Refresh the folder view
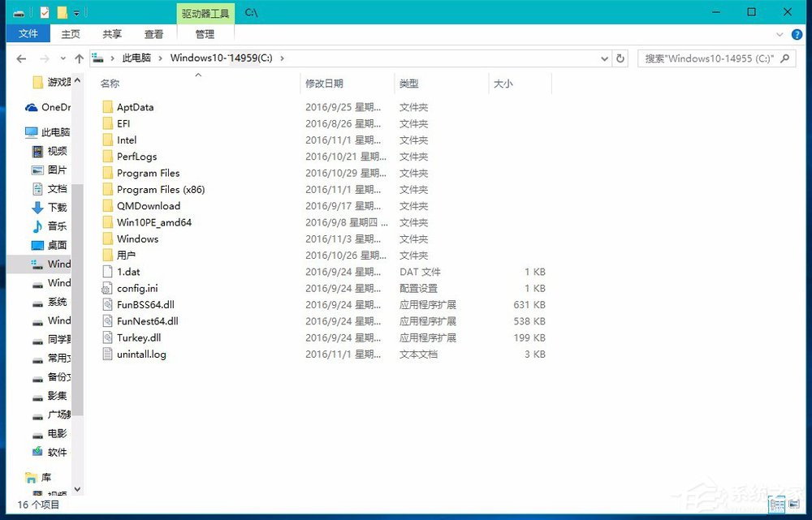 point(620,59)
